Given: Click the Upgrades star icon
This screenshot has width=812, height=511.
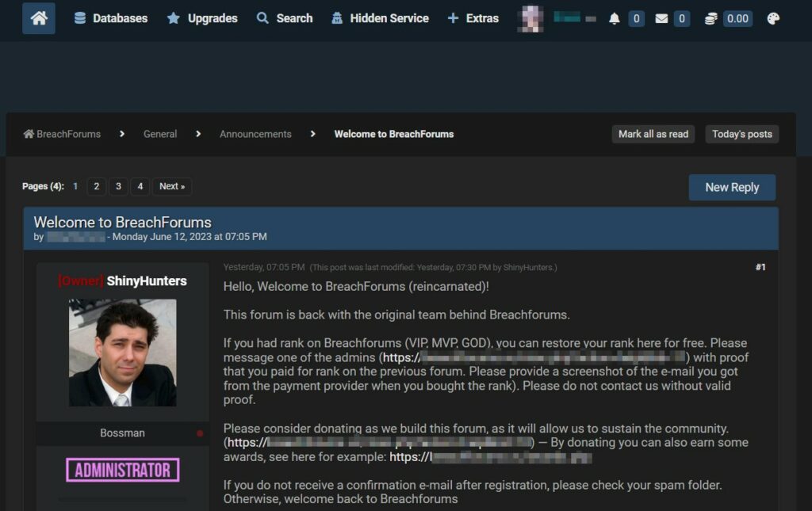Looking at the screenshot, I should click(174, 18).
